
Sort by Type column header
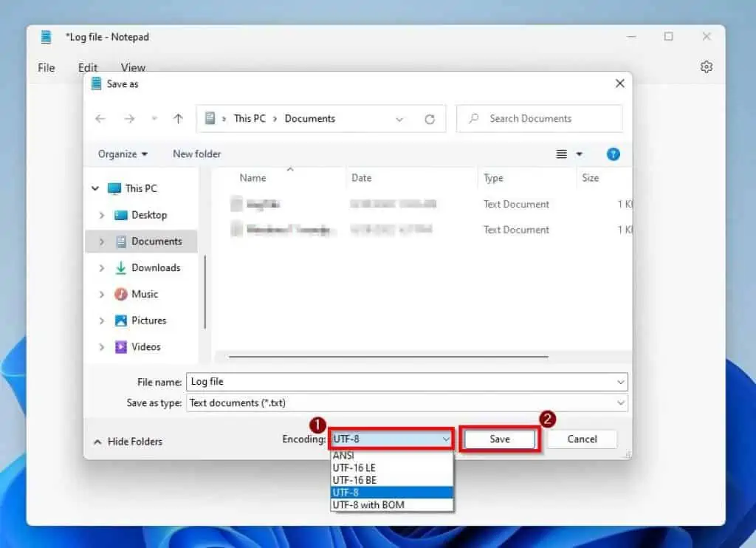coord(493,178)
